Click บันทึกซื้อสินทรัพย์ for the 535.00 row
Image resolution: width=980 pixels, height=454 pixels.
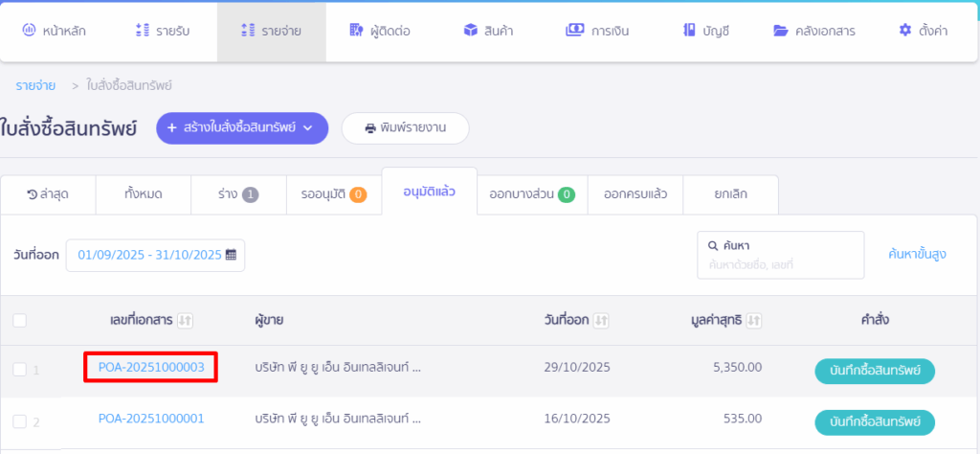(874, 421)
